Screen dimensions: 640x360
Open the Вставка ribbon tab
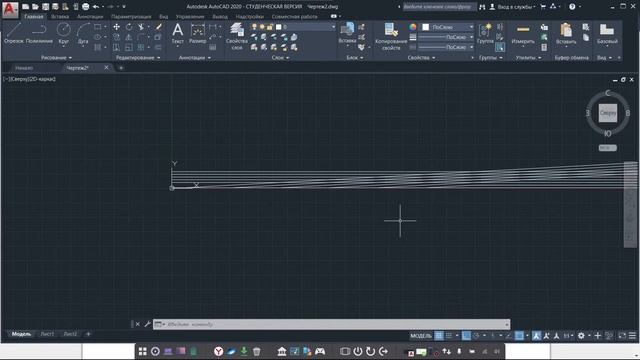click(60, 17)
